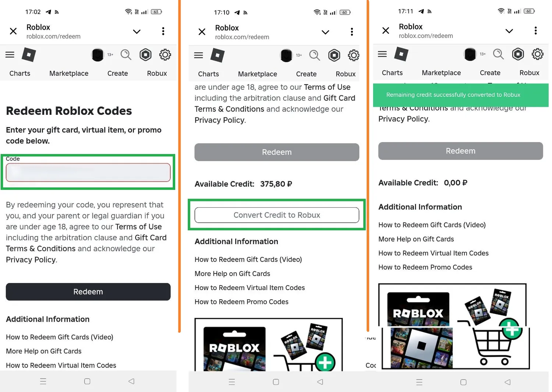Tap the profile avatar in the 17:11 screenshot

click(470, 54)
